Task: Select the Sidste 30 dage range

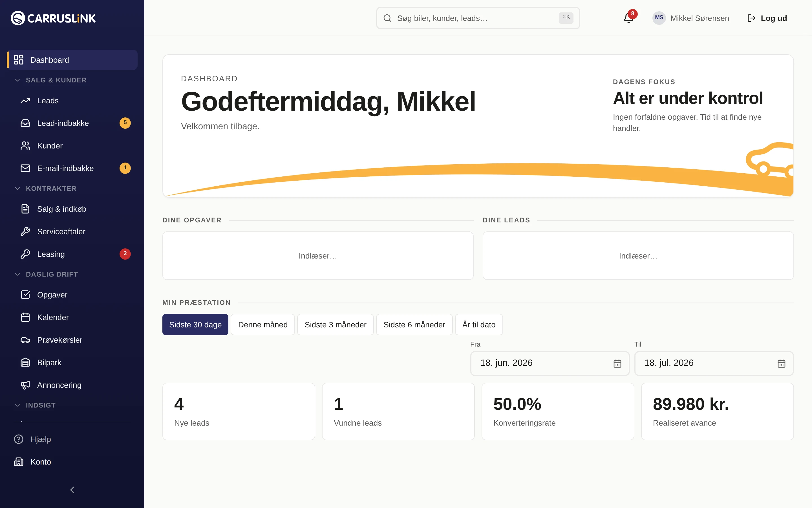Action: (x=195, y=324)
